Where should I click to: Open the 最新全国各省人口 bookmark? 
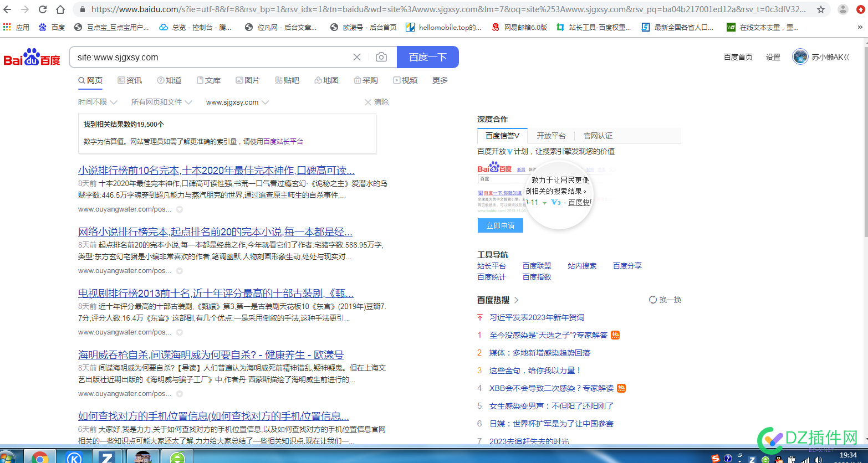click(x=678, y=27)
